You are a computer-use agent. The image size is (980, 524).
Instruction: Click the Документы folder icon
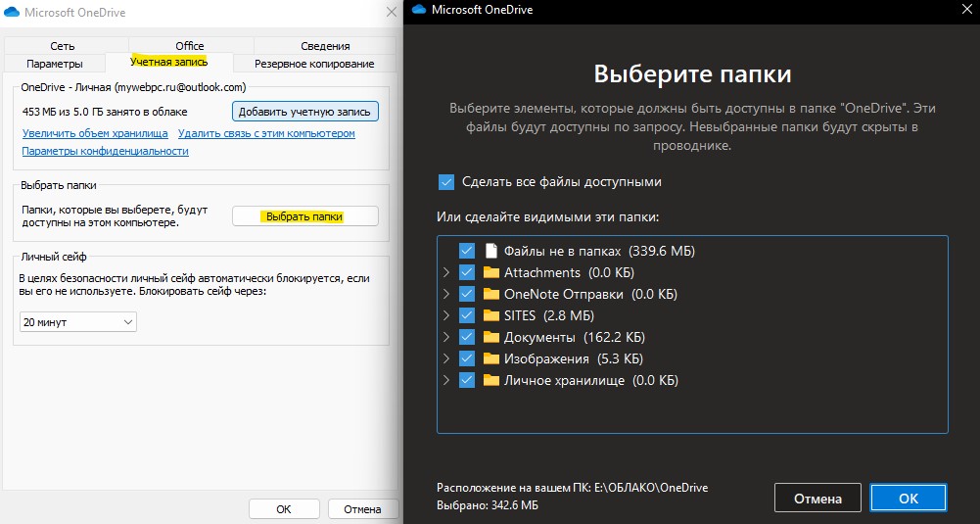coord(491,337)
